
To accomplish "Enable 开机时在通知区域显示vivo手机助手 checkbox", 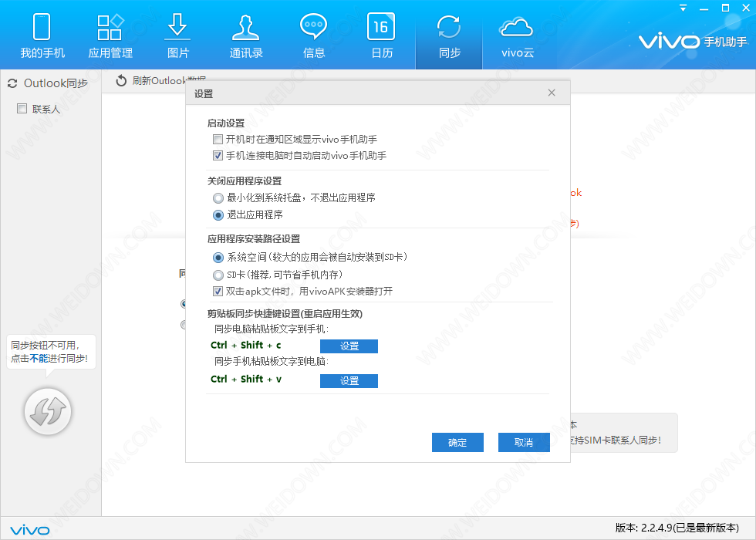I will (x=218, y=140).
